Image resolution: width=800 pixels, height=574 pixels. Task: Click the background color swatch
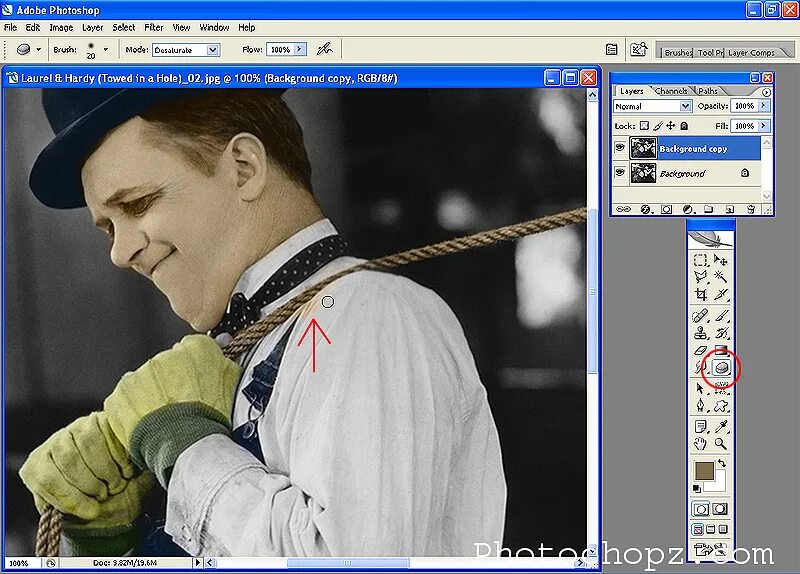[719, 482]
